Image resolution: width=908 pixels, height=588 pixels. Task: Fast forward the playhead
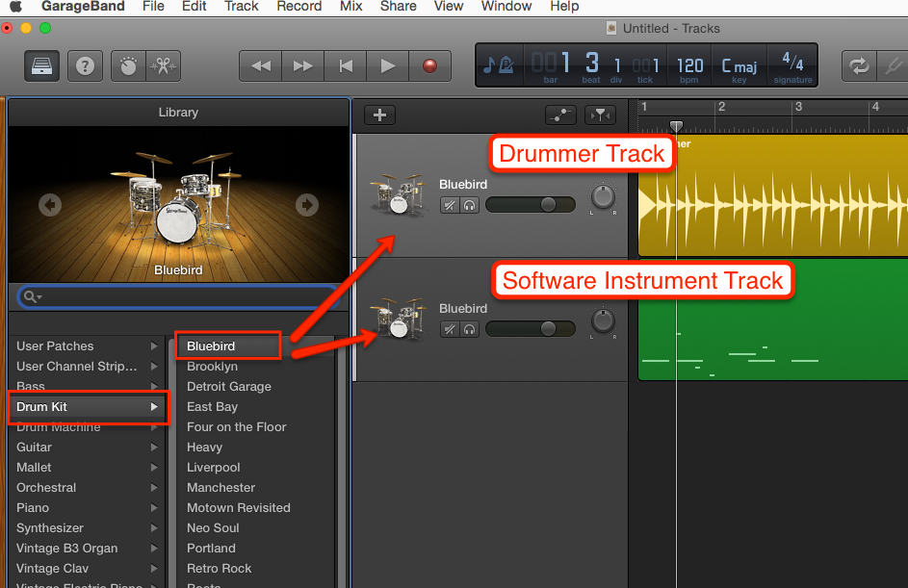coord(303,66)
